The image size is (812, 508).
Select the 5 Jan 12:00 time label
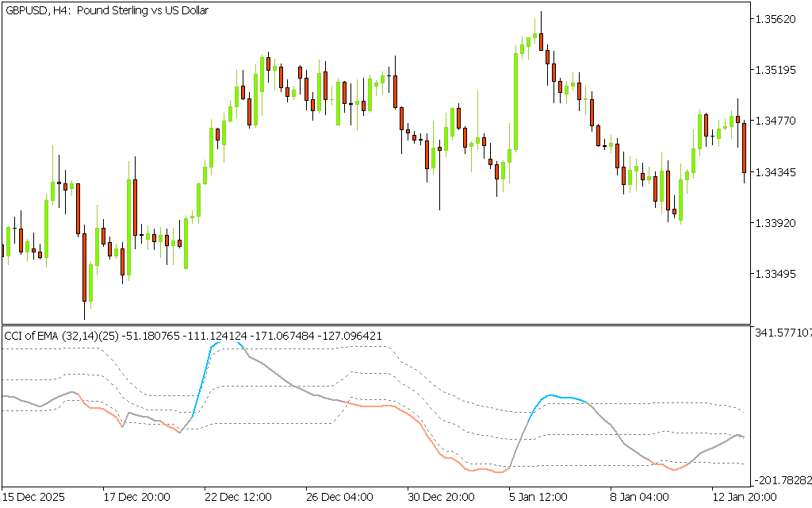538,498
